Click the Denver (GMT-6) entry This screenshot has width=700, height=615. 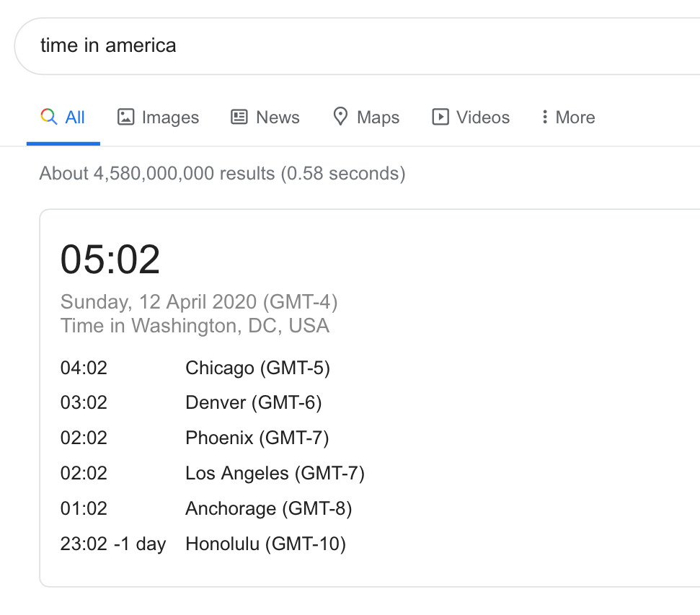click(x=253, y=402)
